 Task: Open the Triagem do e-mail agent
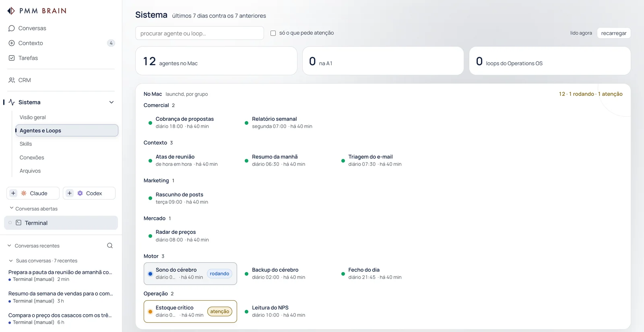(x=383, y=160)
